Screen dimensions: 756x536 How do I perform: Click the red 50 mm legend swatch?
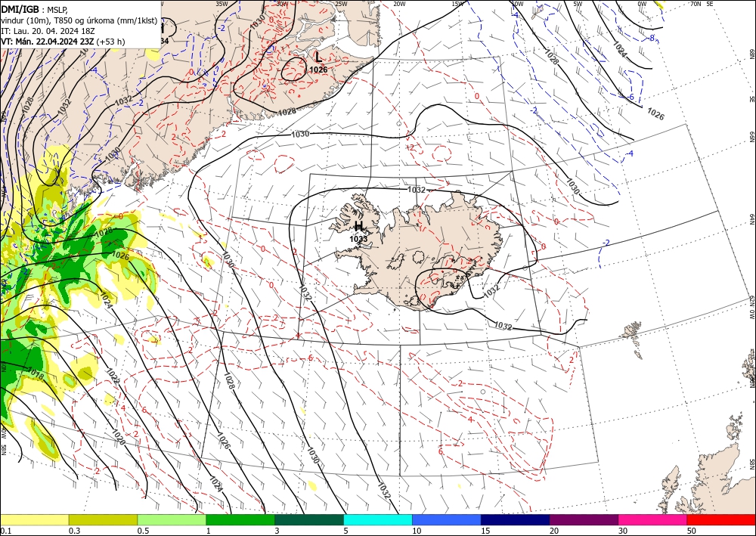720,519
